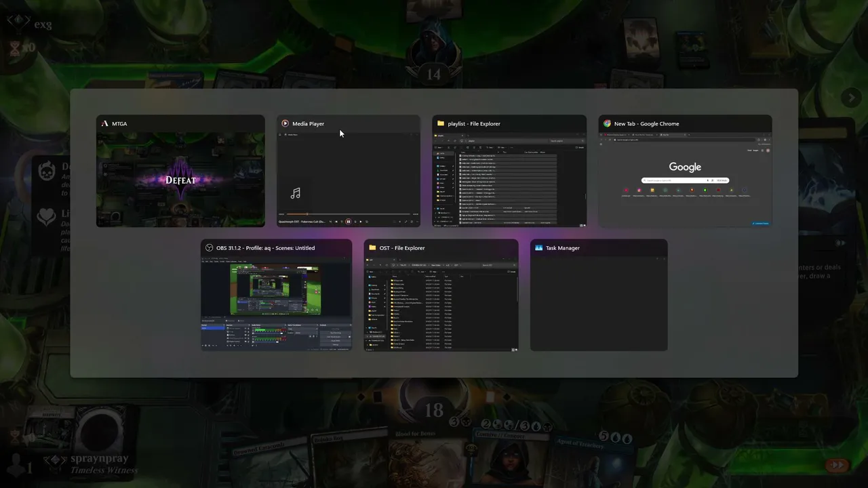Click the OBS Studio app icon
The image size is (868, 488).
click(209, 247)
